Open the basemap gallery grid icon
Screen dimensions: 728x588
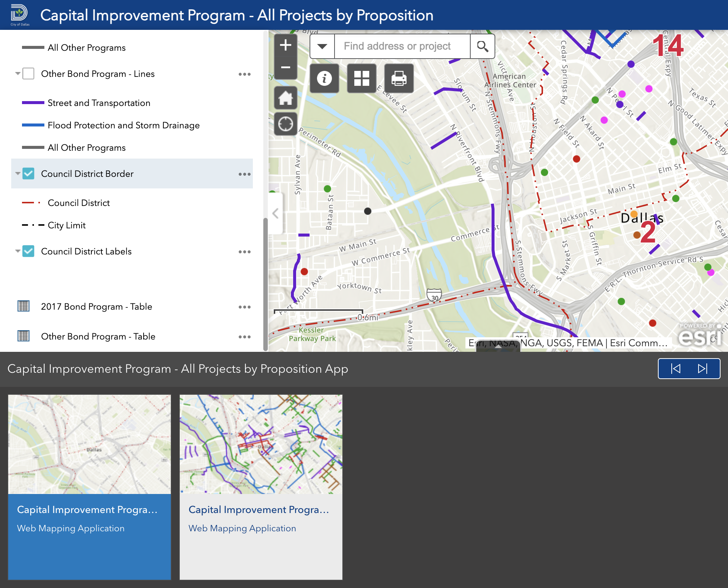point(362,78)
